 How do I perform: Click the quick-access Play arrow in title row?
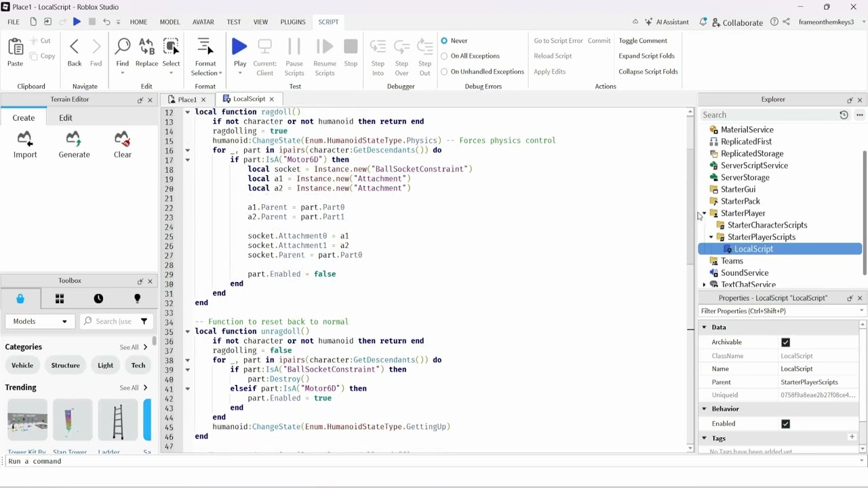pyautogui.click(x=77, y=22)
